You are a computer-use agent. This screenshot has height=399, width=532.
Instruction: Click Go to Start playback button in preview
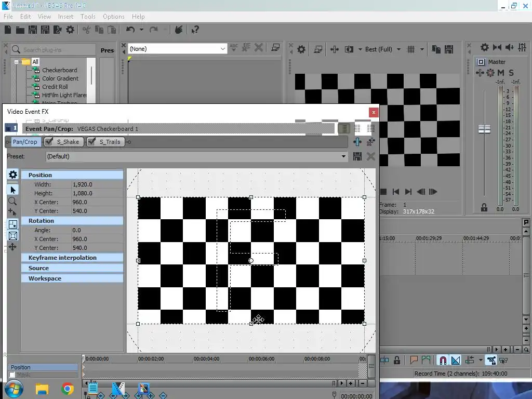tap(395, 192)
